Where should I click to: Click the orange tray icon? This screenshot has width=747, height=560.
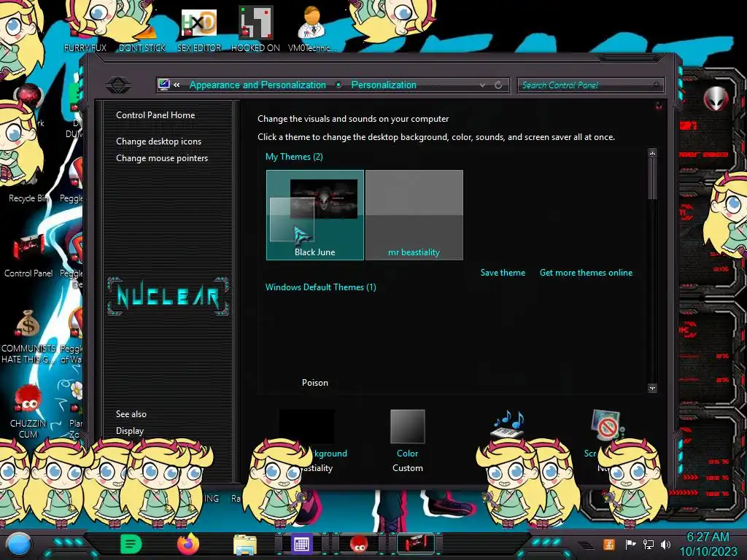click(x=609, y=544)
